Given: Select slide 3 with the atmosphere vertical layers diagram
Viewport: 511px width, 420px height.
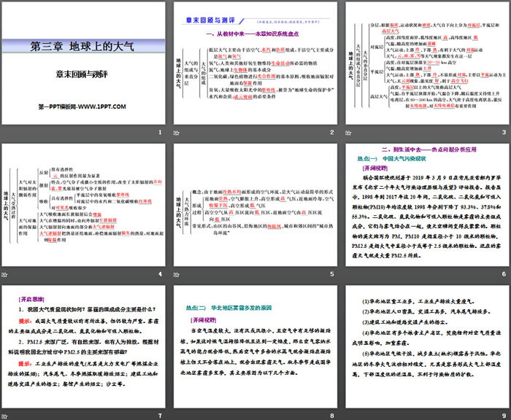Looking at the screenshot, I should coord(427,63).
